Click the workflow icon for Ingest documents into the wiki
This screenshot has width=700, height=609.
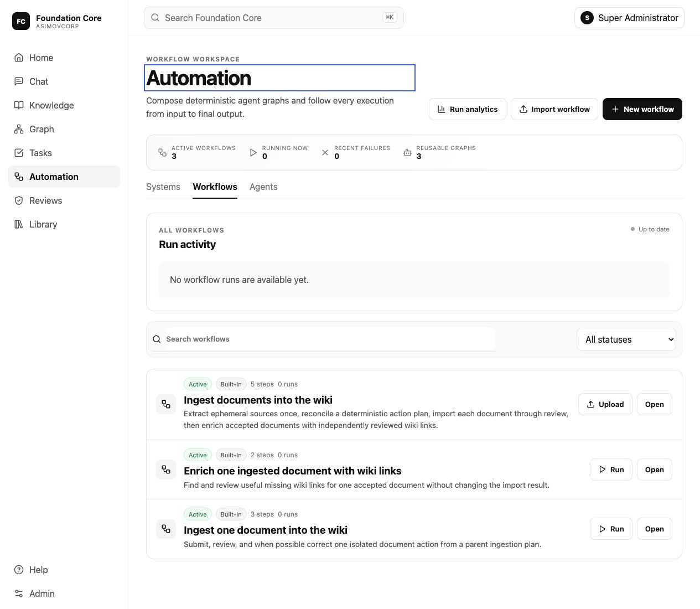tap(166, 404)
